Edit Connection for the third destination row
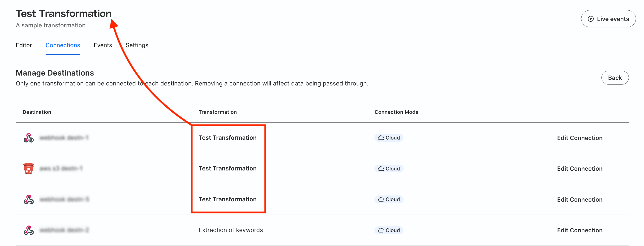This screenshot has width=644, height=246. tap(580, 200)
